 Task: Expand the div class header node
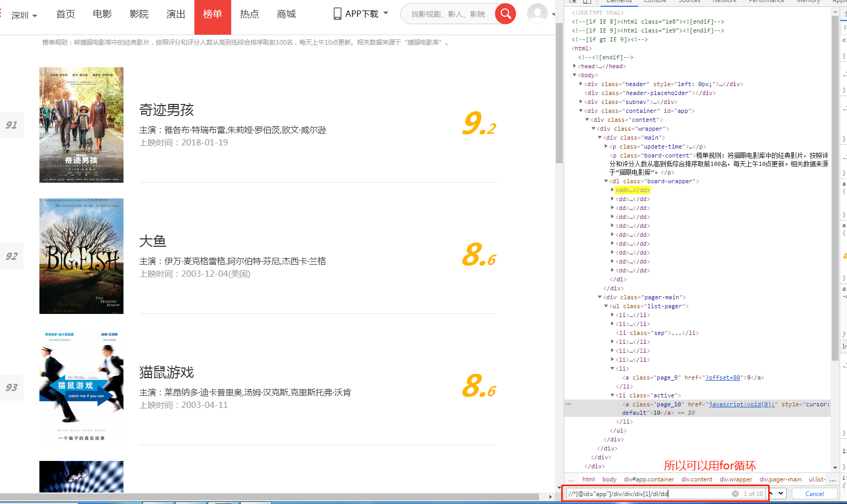(x=581, y=84)
